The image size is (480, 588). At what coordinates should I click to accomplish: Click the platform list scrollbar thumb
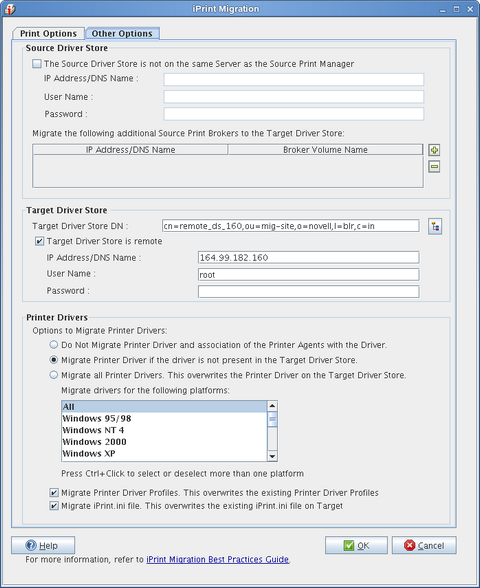pos(272,419)
